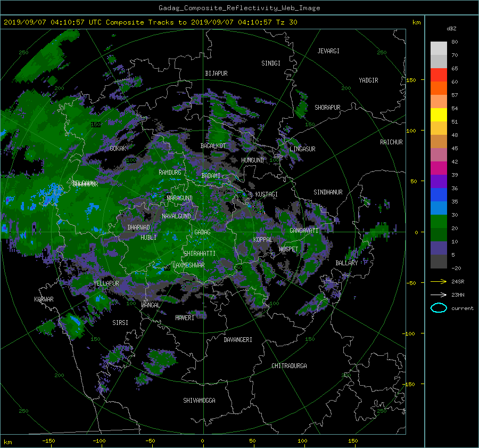Click the KARWAR city label
Image resolution: width=479 pixels, height=448 pixels.
(44, 299)
